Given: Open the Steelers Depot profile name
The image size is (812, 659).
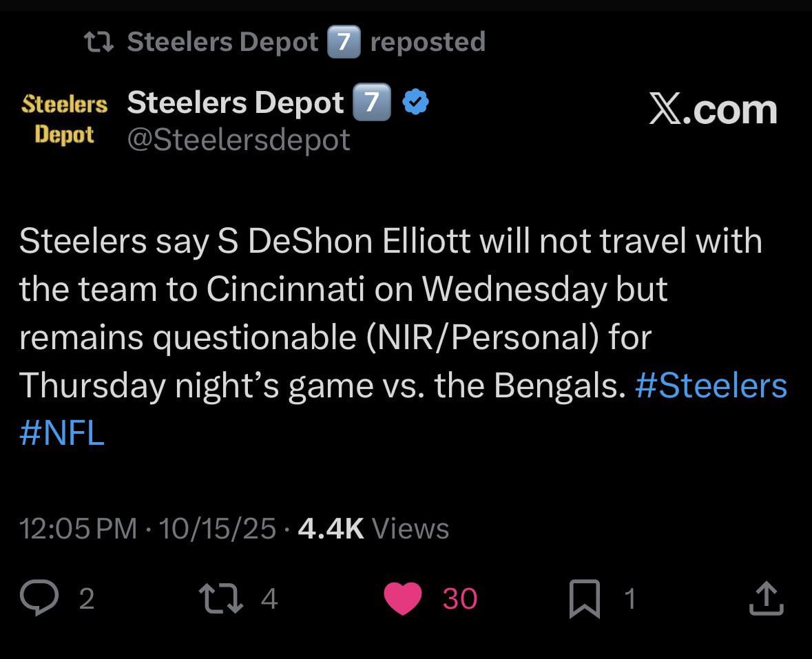Looking at the screenshot, I should 236,101.
